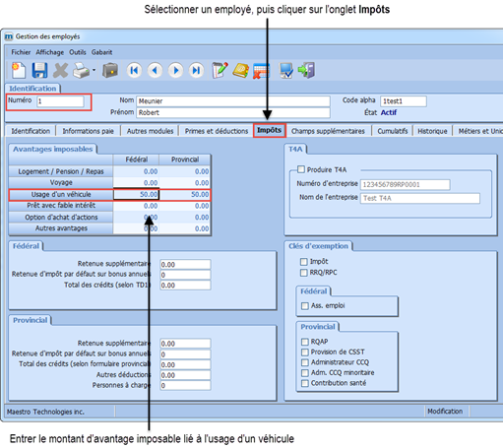The width and height of the screenshot is (503, 448).
Task: Open the printer dropdown arrow
Action: click(x=94, y=70)
